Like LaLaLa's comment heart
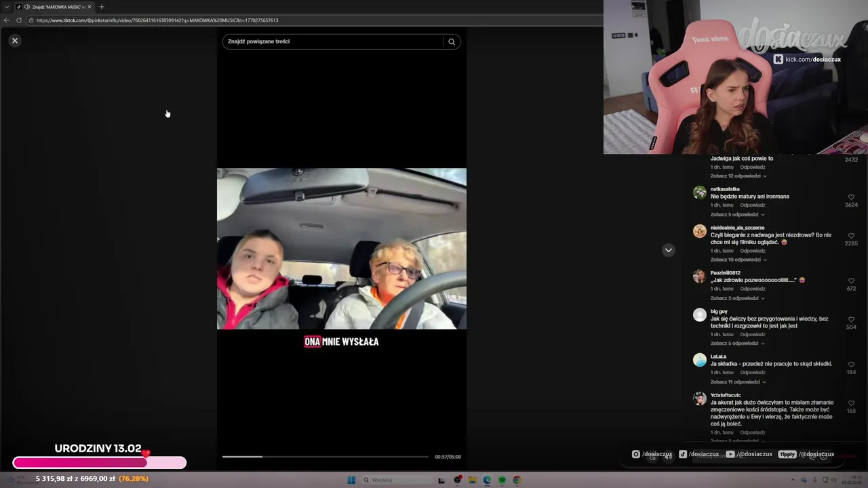 pyautogui.click(x=851, y=365)
